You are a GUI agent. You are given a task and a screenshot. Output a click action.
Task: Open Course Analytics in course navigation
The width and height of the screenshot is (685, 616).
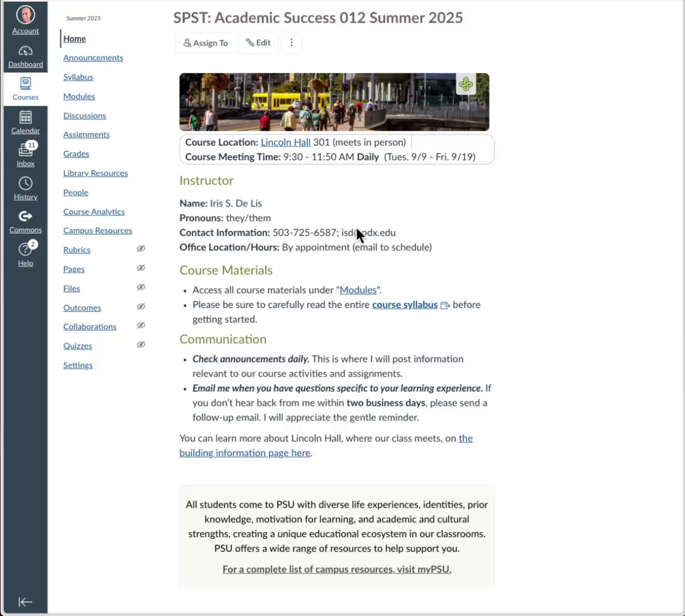[94, 212]
